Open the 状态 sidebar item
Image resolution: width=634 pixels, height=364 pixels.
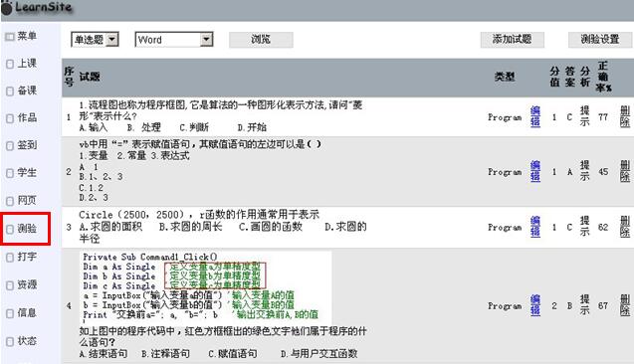pos(27,341)
